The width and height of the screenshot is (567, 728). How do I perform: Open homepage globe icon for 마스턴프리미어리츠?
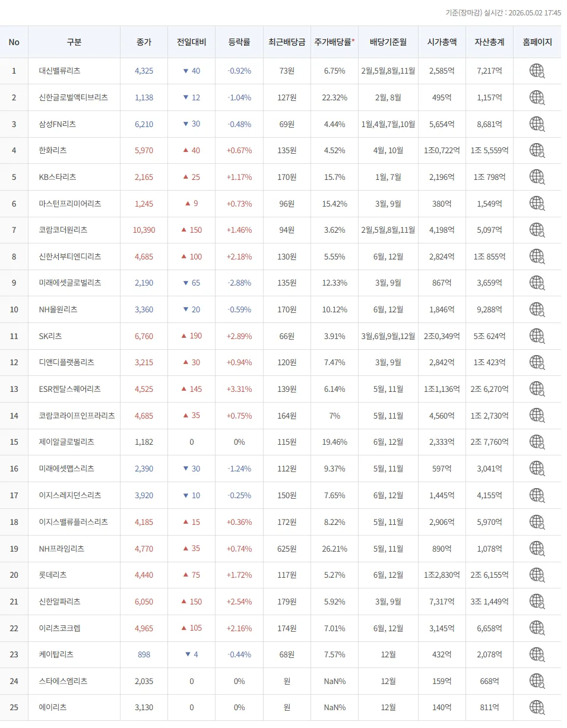[537, 204]
